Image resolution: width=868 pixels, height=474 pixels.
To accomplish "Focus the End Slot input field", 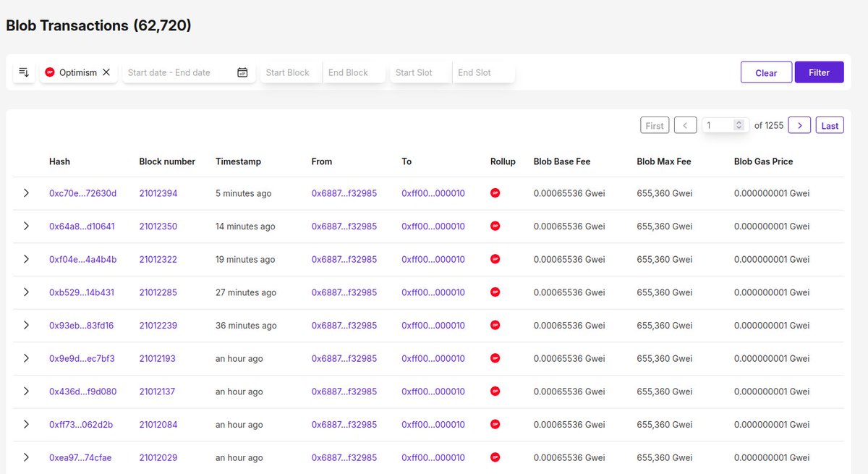I will click(x=484, y=72).
